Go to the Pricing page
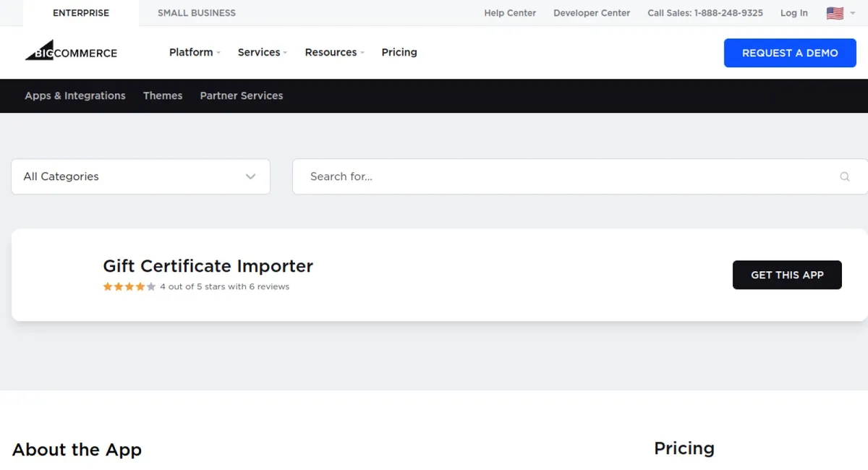The width and height of the screenshot is (868, 470). (399, 52)
